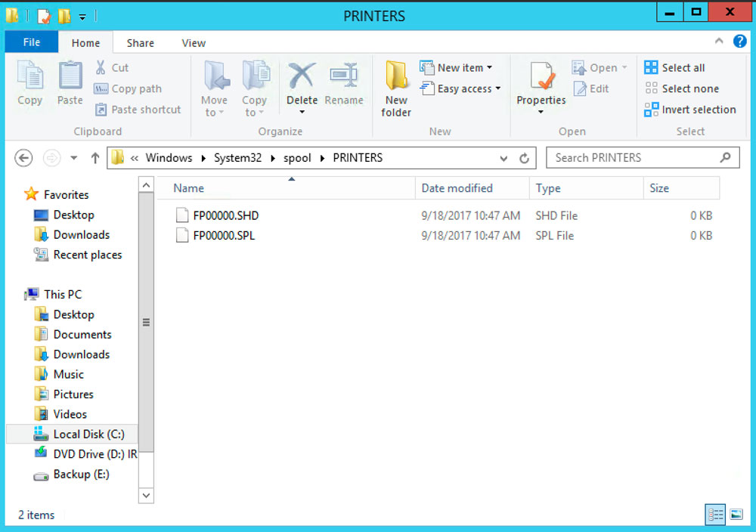Image resolution: width=756 pixels, height=532 pixels.
Task: Open the File menu
Action: [x=32, y=42]
